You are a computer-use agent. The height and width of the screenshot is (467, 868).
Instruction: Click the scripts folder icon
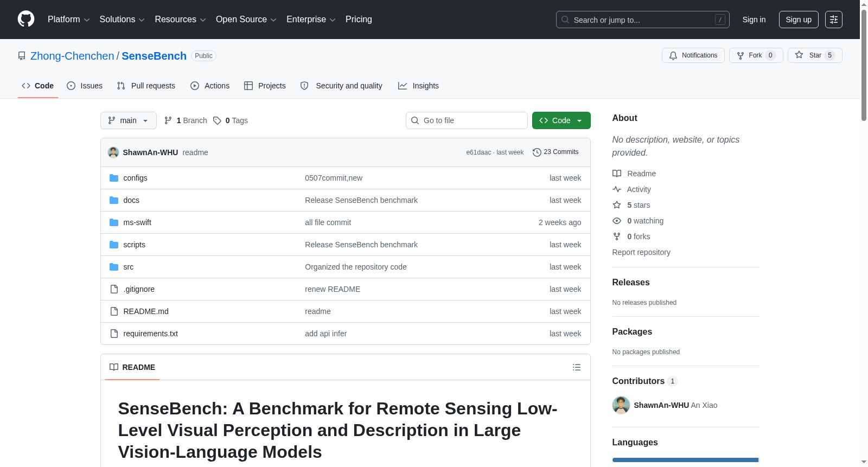(x=114, y=245)
